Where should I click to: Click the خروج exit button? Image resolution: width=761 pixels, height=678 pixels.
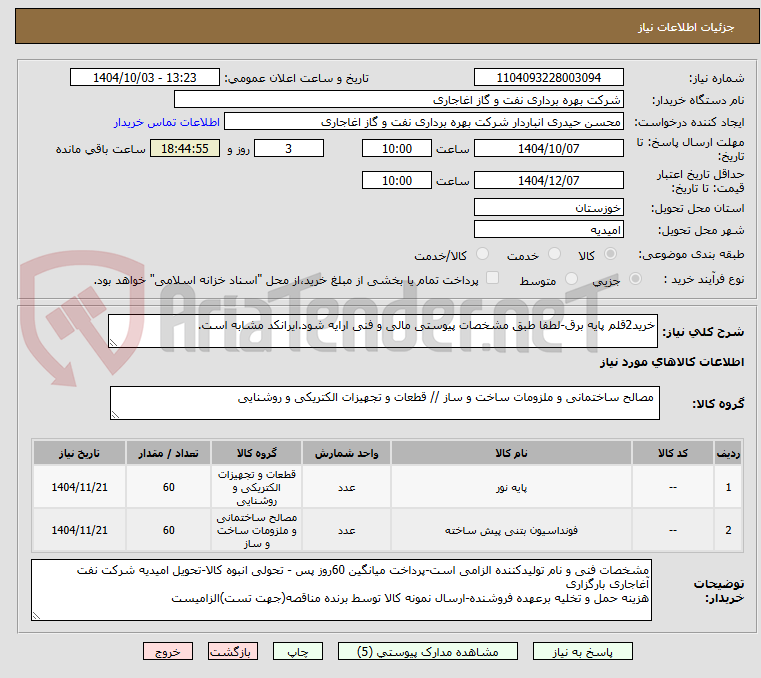click(x=168, y=651)
